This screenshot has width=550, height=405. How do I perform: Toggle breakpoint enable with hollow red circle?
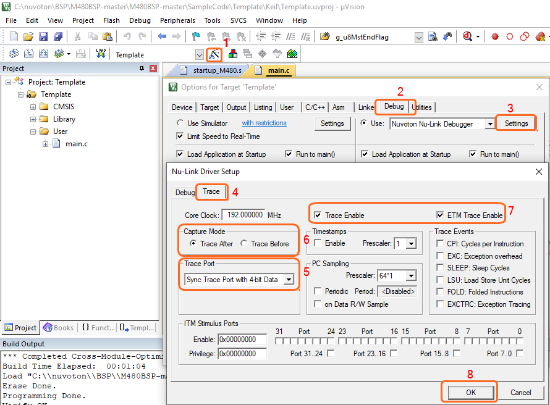[510, 36]
